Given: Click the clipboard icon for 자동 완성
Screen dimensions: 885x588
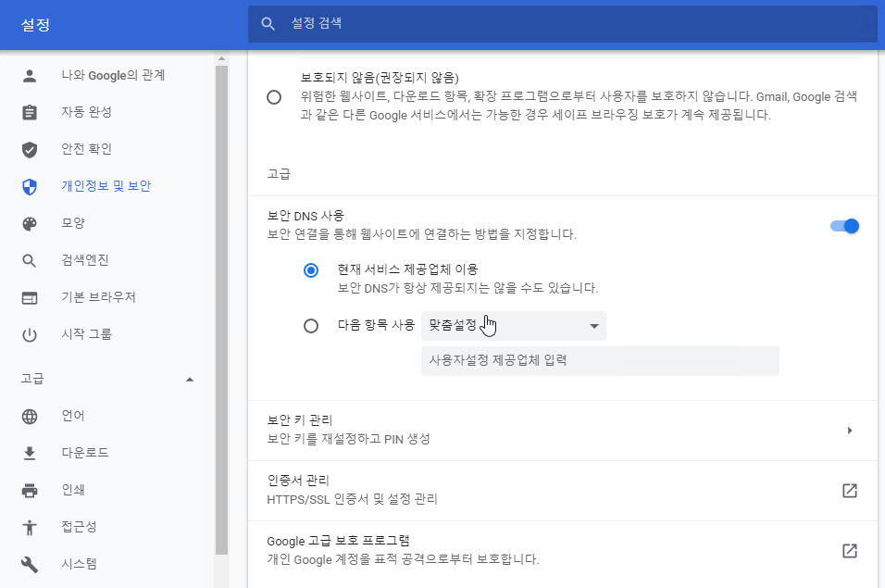Looking at the screenshot, I should (x=30, y=112).
